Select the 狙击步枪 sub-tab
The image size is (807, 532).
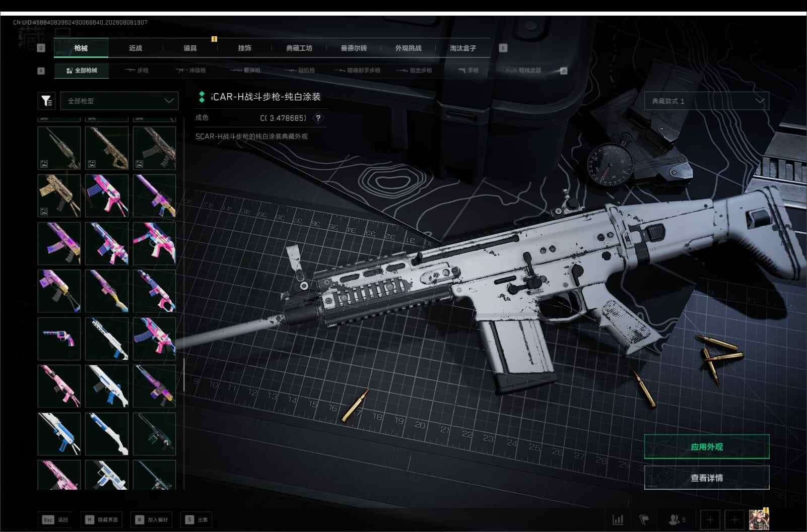[x=414, y=71]
